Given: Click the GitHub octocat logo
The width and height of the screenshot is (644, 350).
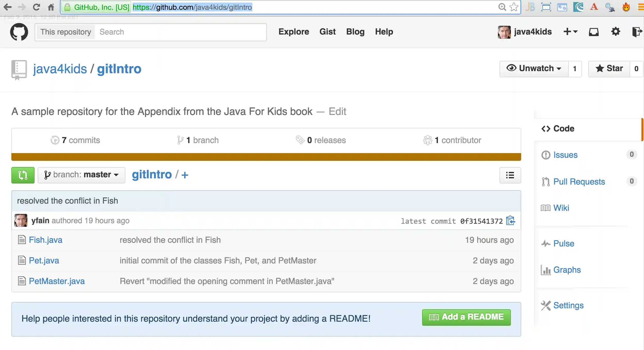Looking at the screenshot, I should point(19,31).
